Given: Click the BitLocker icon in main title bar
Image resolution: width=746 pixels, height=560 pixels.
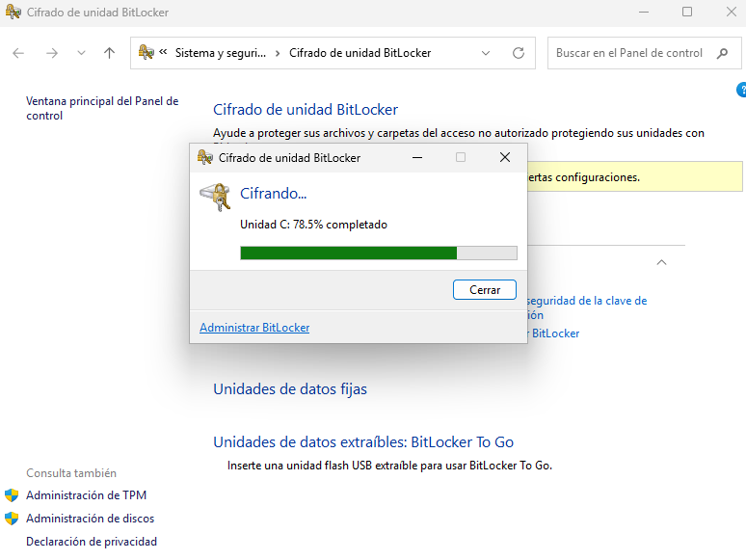Looking at the screenshot, I should pos(13,13).
